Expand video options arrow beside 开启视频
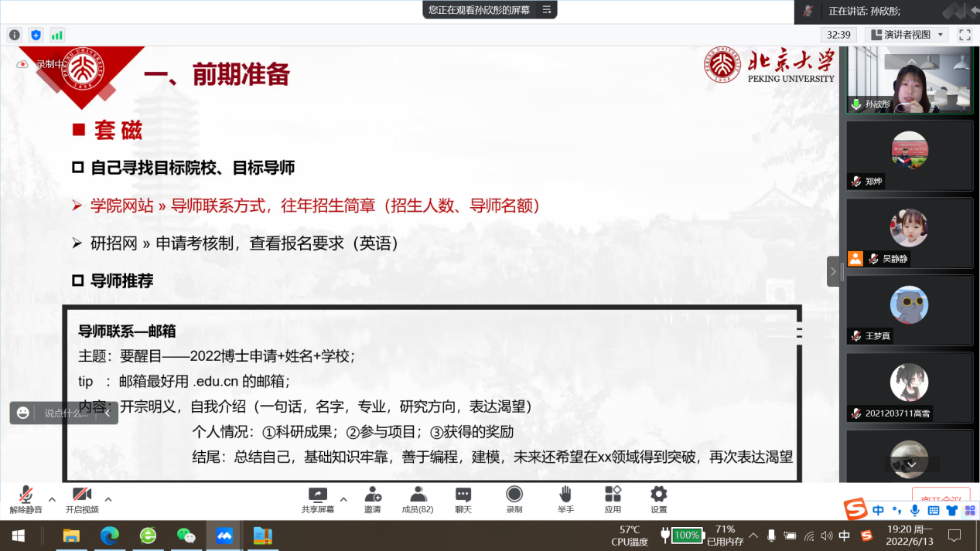This screenshot has width=980, height=551. (108, 499)
